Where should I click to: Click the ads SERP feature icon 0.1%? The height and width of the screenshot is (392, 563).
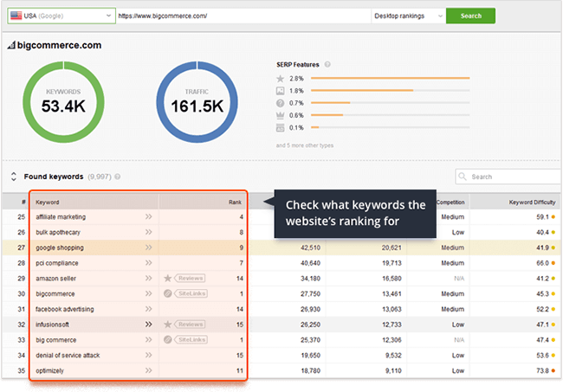coord(280,128)
